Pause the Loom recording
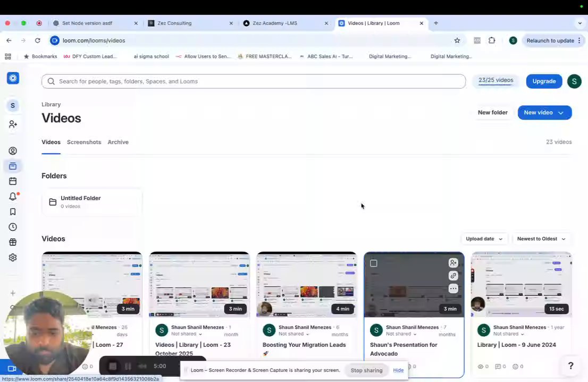588x382 pixels. 128,366
